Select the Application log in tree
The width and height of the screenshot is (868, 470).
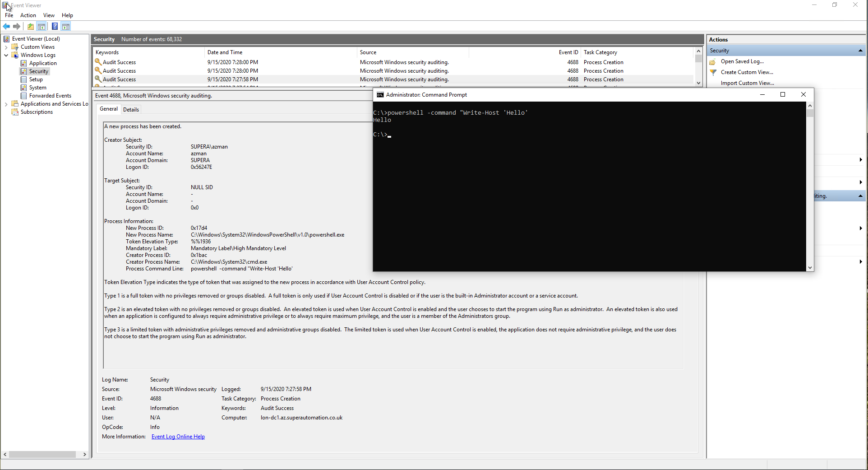click(x=43, y=63)
